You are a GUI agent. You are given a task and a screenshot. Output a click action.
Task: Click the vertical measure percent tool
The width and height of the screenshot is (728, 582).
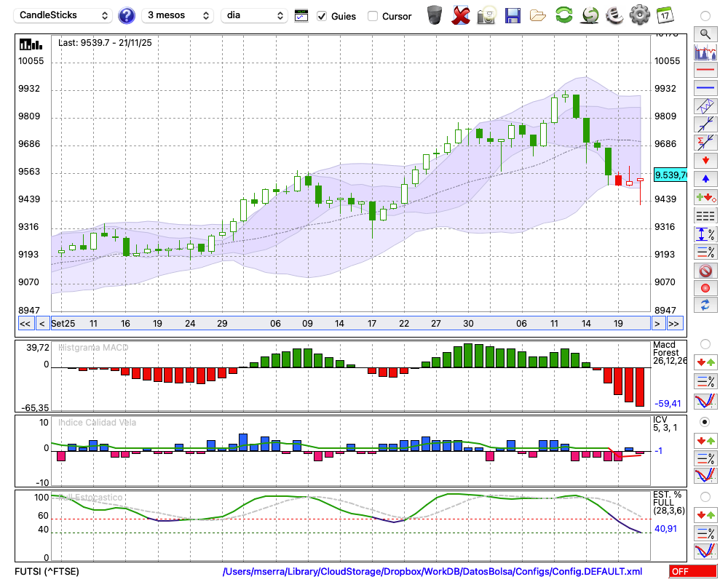705,234
